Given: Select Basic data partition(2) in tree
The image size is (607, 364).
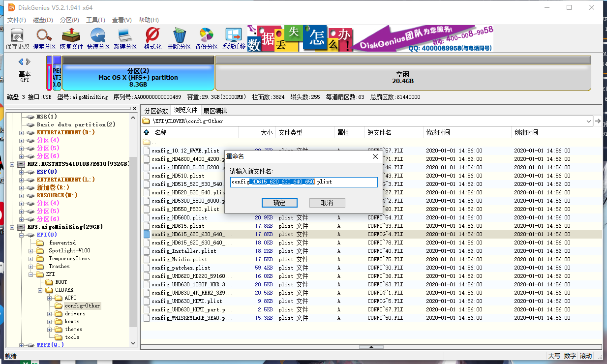Looking at the screenshot, I should (76, 124).
